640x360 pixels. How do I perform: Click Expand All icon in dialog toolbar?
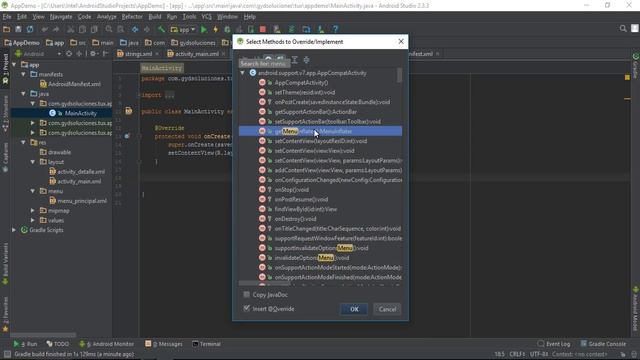(295, 60)
